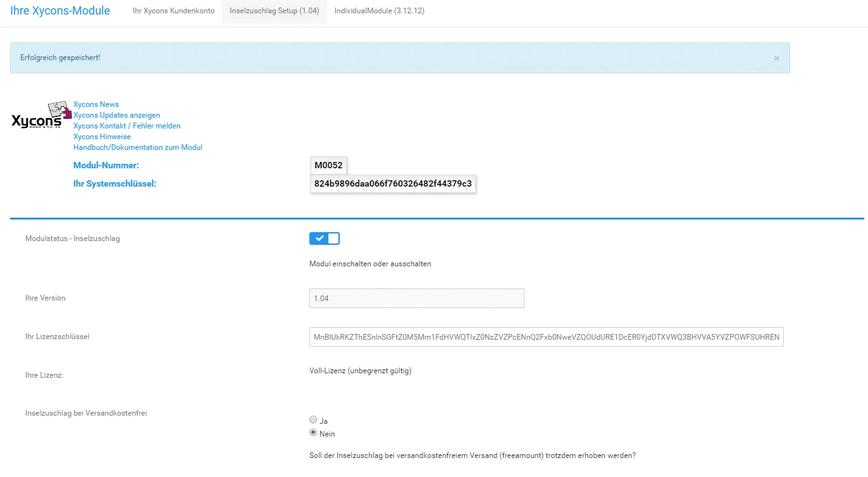
Task: Open the 'Xycons Hinweise' link
Action: coord(102,137)
